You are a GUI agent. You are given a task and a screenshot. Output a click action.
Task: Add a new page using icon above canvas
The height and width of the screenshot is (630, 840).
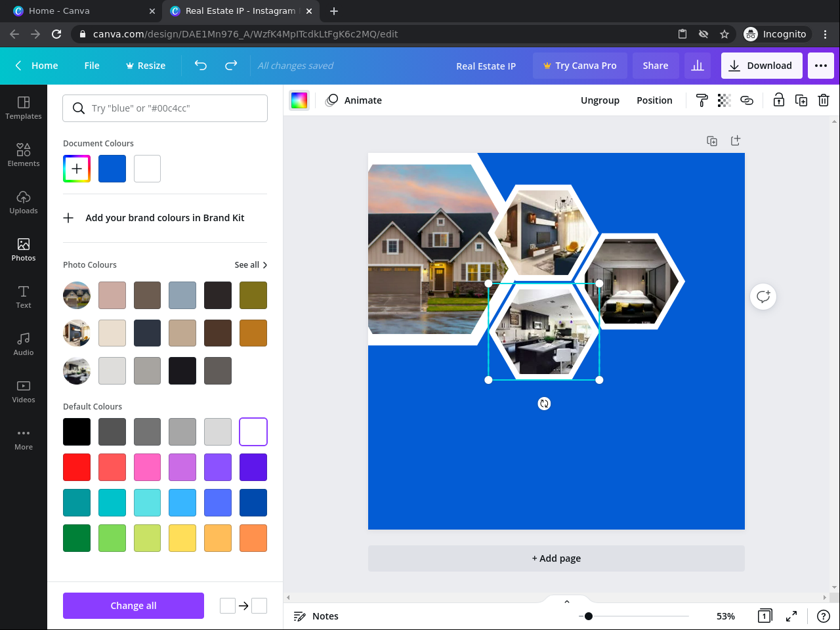tap(736, 140)
